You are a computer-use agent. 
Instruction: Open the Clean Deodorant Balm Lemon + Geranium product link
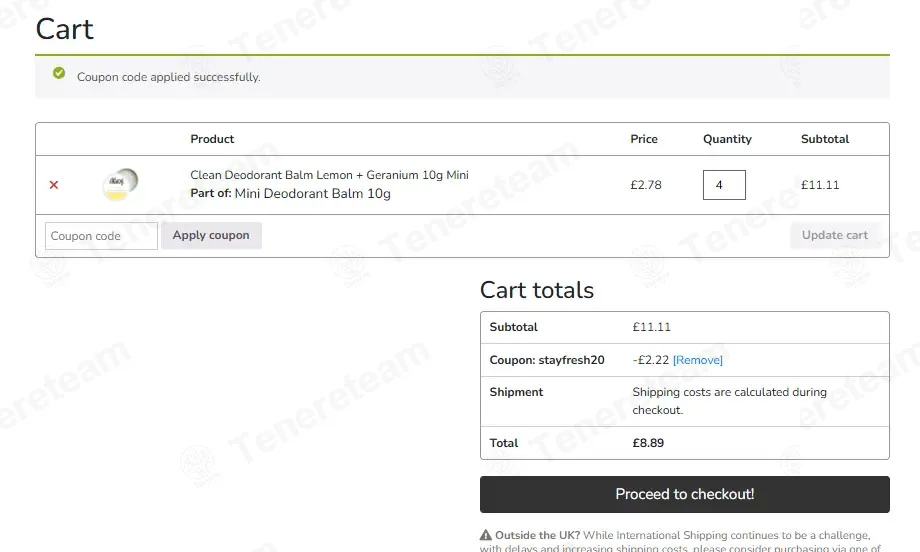click(329, 175)
